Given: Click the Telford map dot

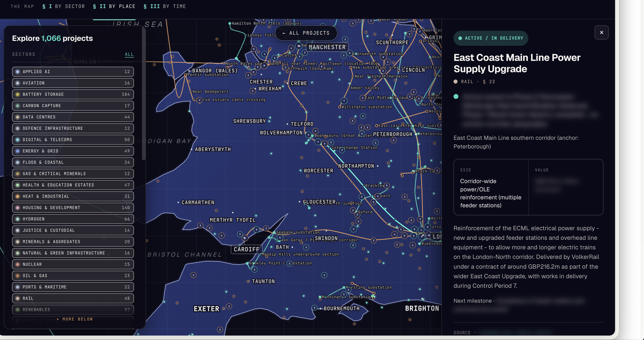Looking at the screenshot, I should pyautogui.click(x=288, y=124).
